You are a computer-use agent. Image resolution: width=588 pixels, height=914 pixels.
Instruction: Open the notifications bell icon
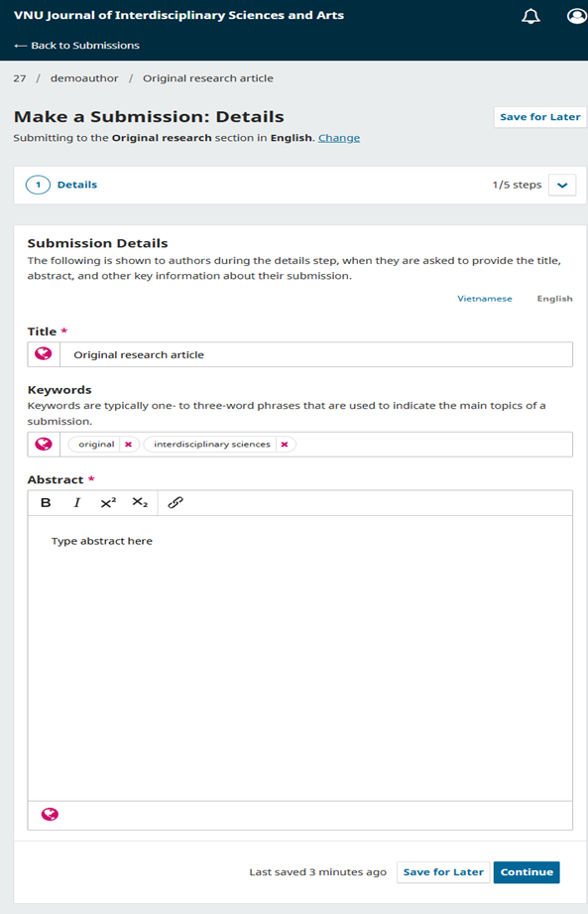coord(530,16)
